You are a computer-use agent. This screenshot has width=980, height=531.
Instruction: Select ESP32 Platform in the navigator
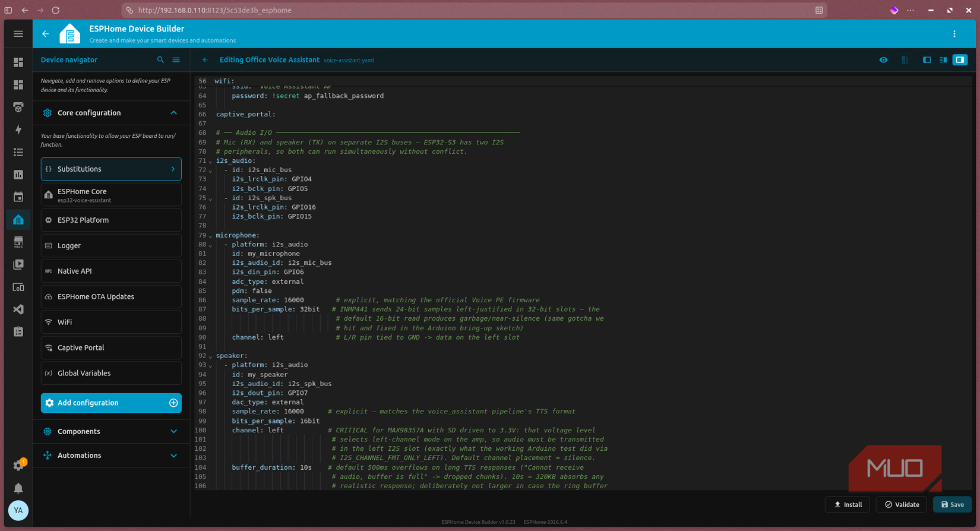[x=111, y=220]
